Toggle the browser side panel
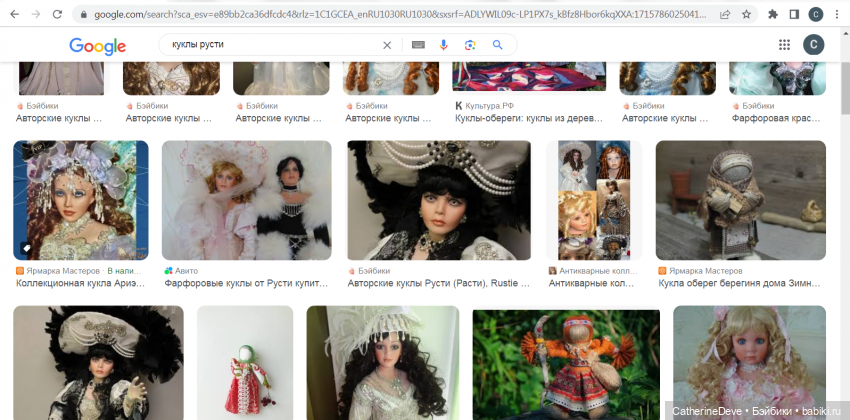This screenshot has width=850, height=420. point(794,14)
